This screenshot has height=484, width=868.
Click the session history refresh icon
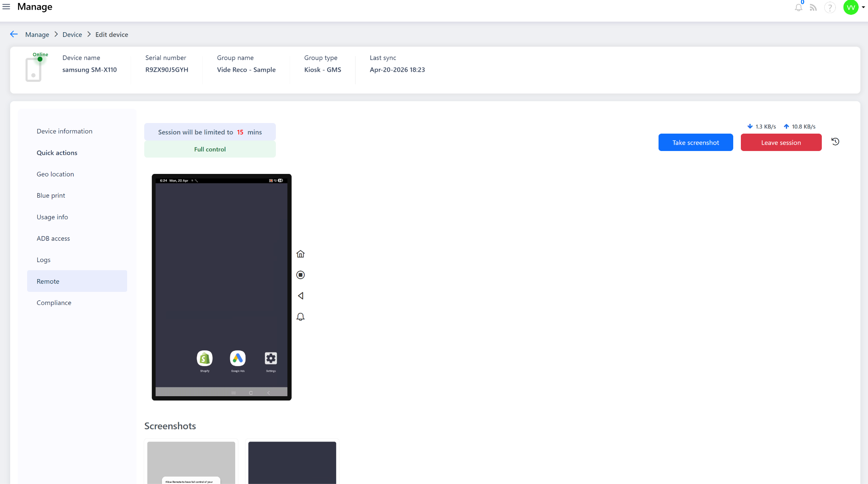(x=835, y=142)
